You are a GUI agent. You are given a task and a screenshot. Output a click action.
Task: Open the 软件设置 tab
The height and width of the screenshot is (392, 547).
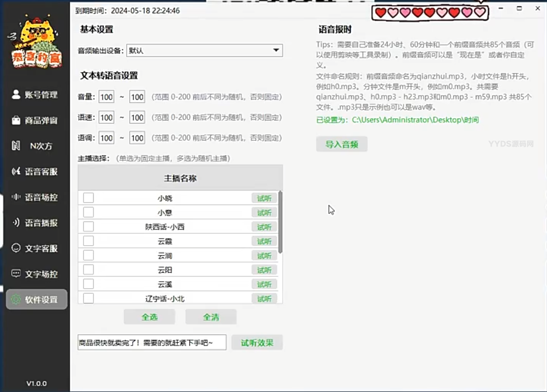point(36,299)
